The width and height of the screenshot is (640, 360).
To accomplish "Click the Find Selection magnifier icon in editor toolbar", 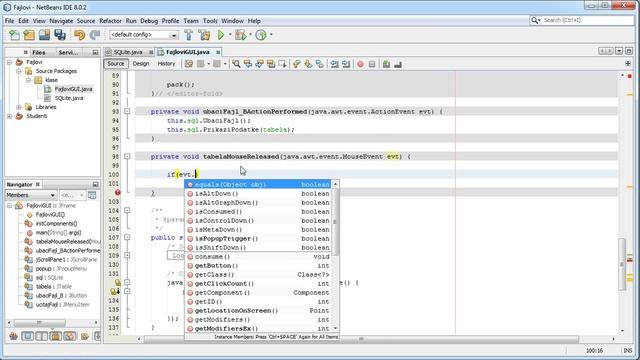I will [236, 64].
